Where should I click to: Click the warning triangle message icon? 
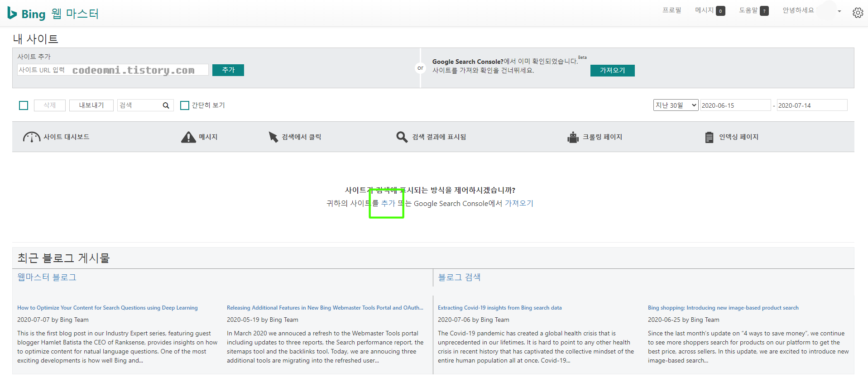(x=188, y=137)
